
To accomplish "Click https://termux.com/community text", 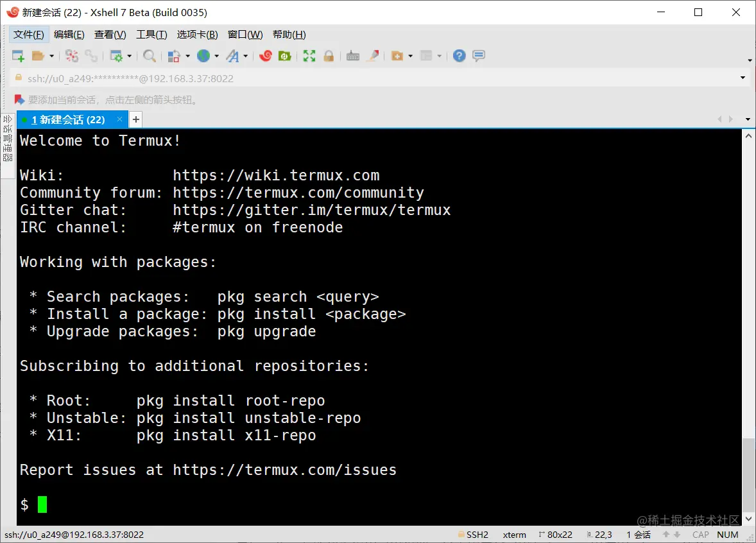I will [x=298, y=193].
